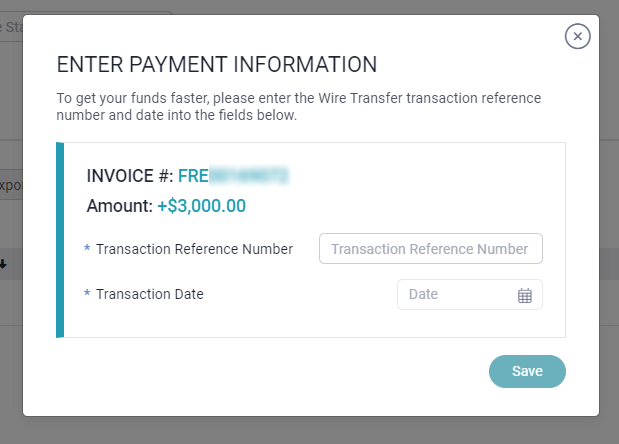Click the partially hidden Status field
Image resolution: width=619 pixels, height=444 pixels.
tap(11, 27)
